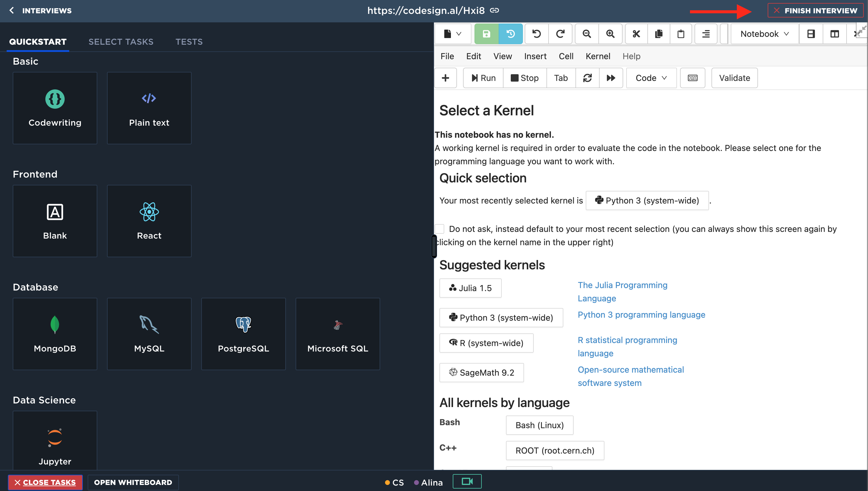Viewport: 868px width, 491px height.
Task: Choose Python 3 in Quick selection
Action: (x=647, y=200)
